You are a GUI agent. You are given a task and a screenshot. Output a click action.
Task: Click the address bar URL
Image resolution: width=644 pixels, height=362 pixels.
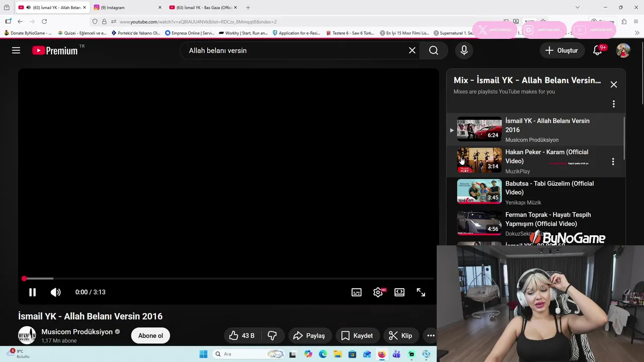198,22
